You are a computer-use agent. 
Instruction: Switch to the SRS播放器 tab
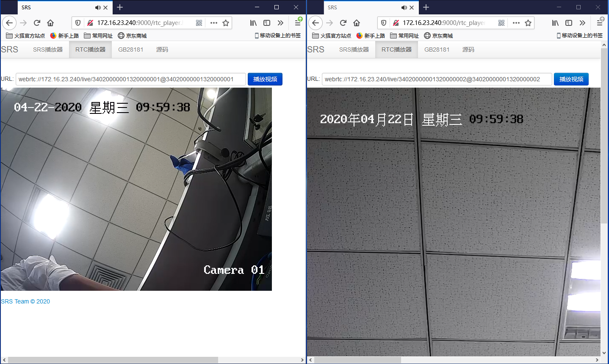click(x=47, y=50)
